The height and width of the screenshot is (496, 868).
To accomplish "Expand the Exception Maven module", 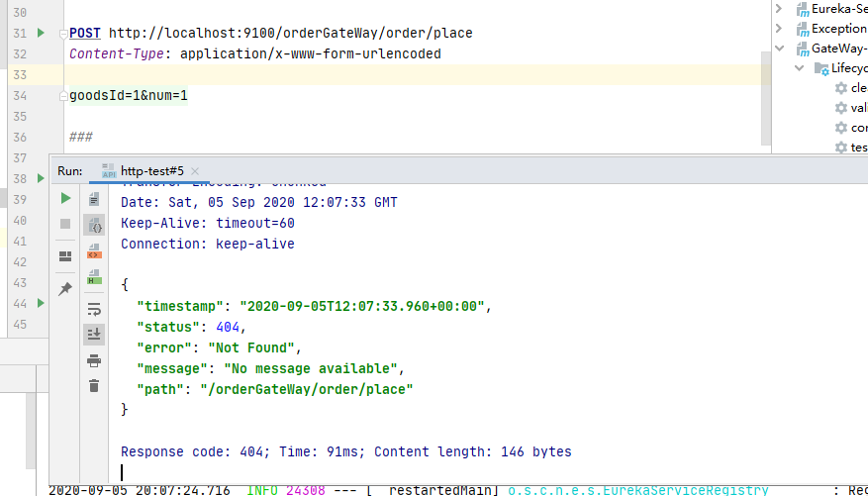I will [x=779, y=29].
